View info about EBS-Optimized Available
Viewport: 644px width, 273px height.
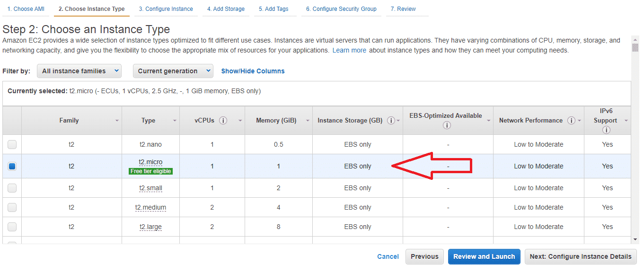(447, 125)
